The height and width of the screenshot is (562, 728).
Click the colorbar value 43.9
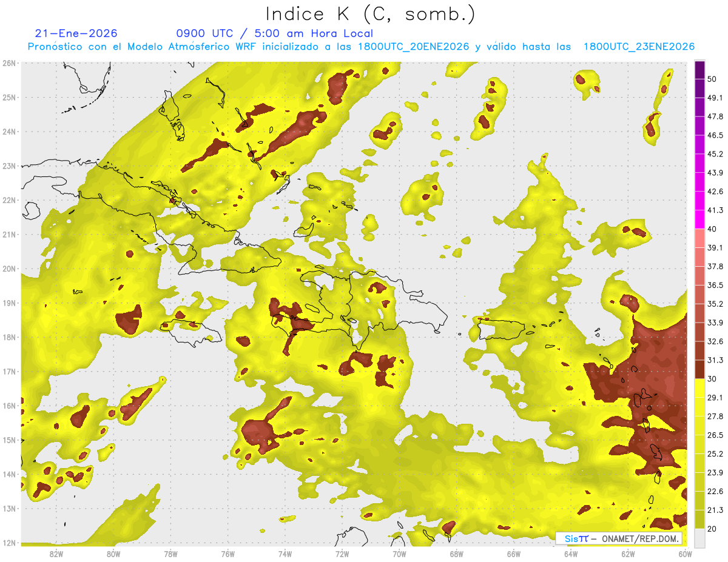point(716,173)
